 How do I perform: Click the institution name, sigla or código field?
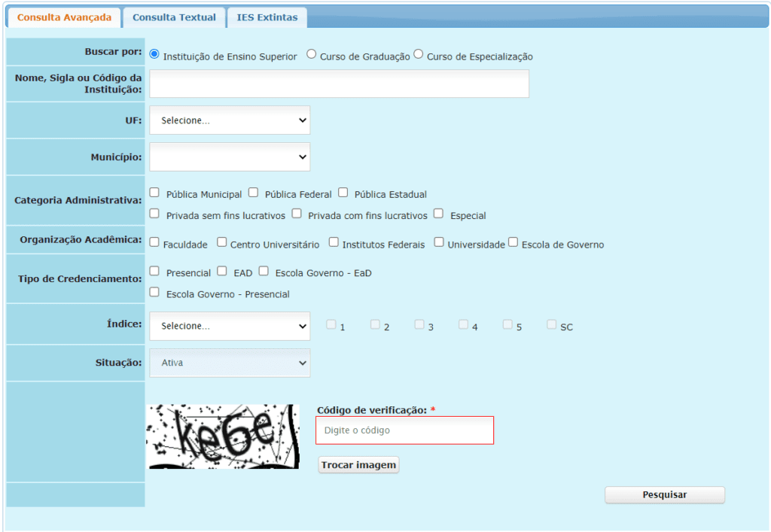coord(340,84)
